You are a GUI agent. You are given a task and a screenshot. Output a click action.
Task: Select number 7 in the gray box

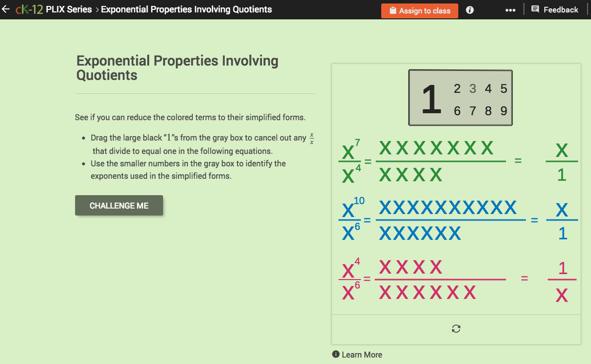point(472,111)
